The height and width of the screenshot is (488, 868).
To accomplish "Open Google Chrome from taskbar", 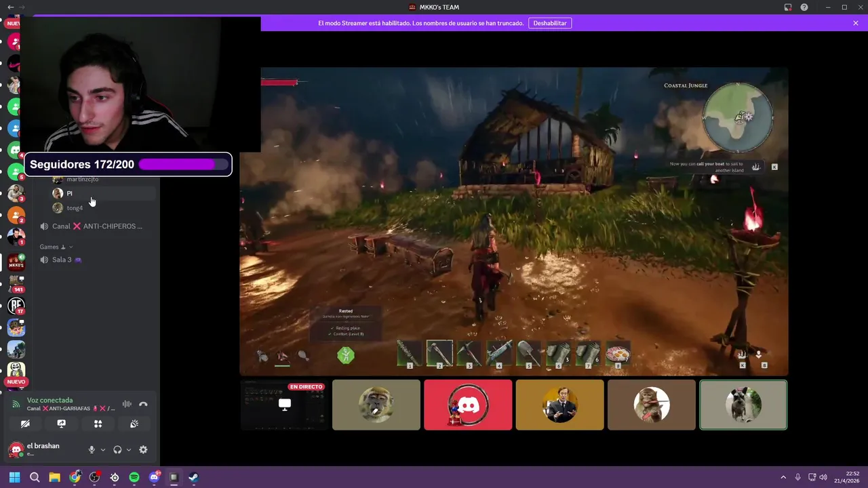I will 75,477.
